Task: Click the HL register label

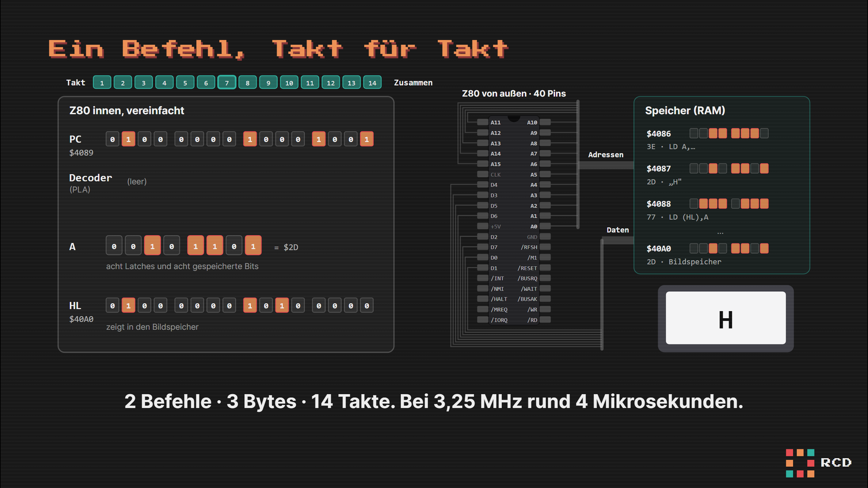Action: tap(75, 305)
